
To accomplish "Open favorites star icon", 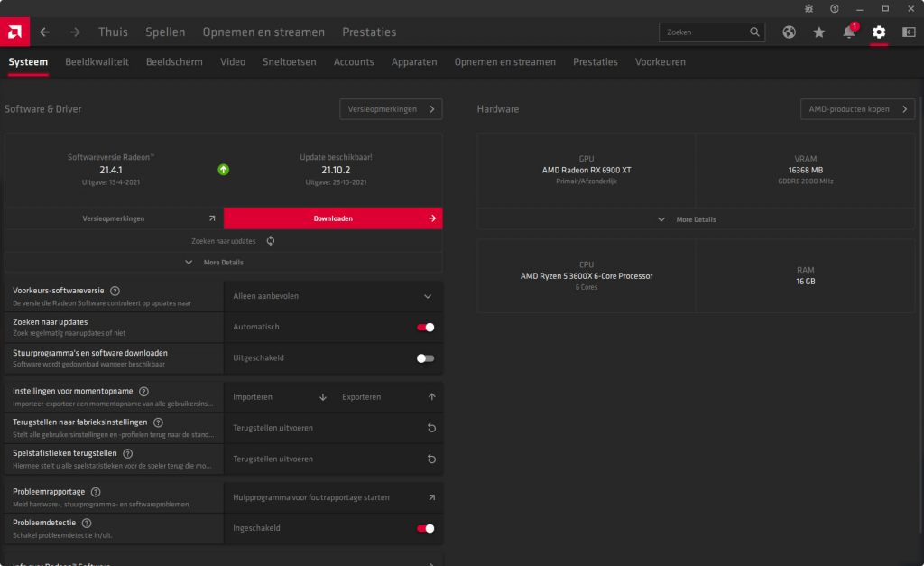I will coord(818,32).
